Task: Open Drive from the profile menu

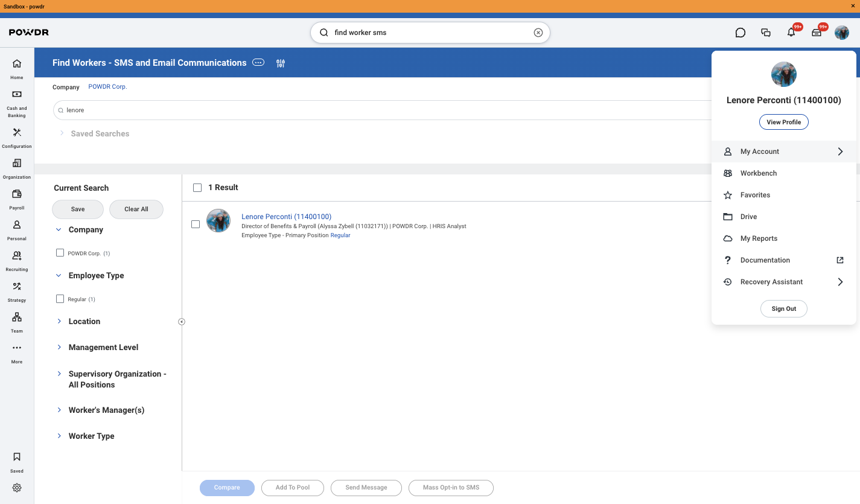Action: [x=784, y=217]
